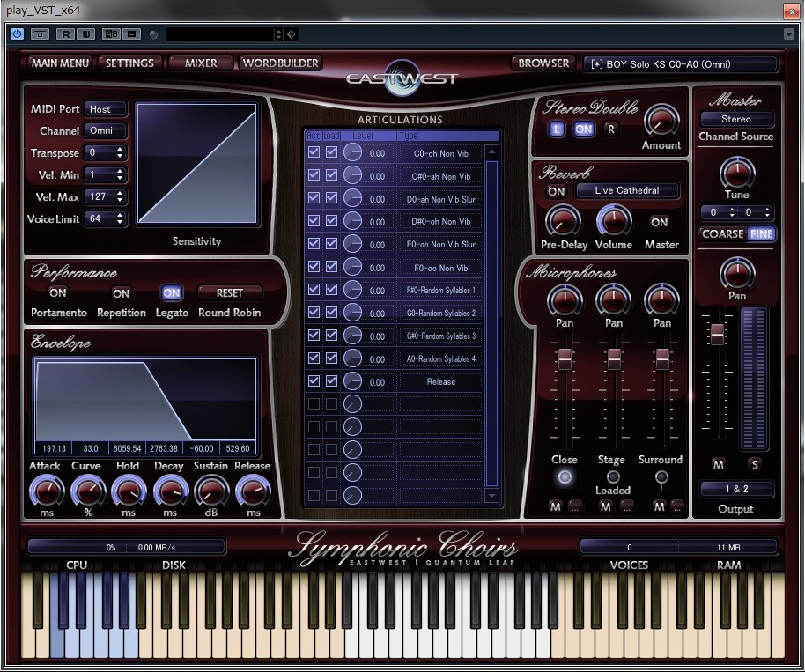This screenshot has height=672, width=805.
Task: Click the A/B compare icon in the host bar
Action: point(111,34)
